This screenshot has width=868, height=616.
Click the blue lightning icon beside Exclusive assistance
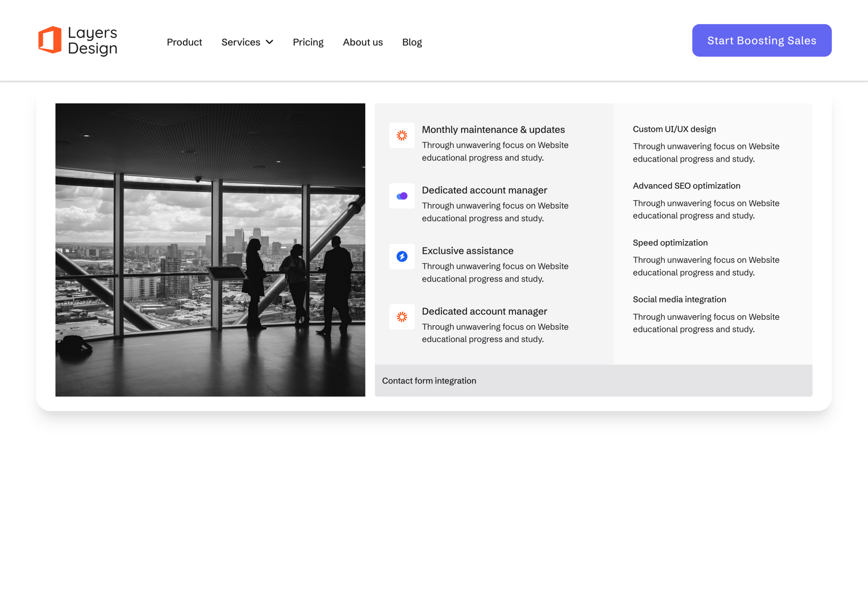402,256
